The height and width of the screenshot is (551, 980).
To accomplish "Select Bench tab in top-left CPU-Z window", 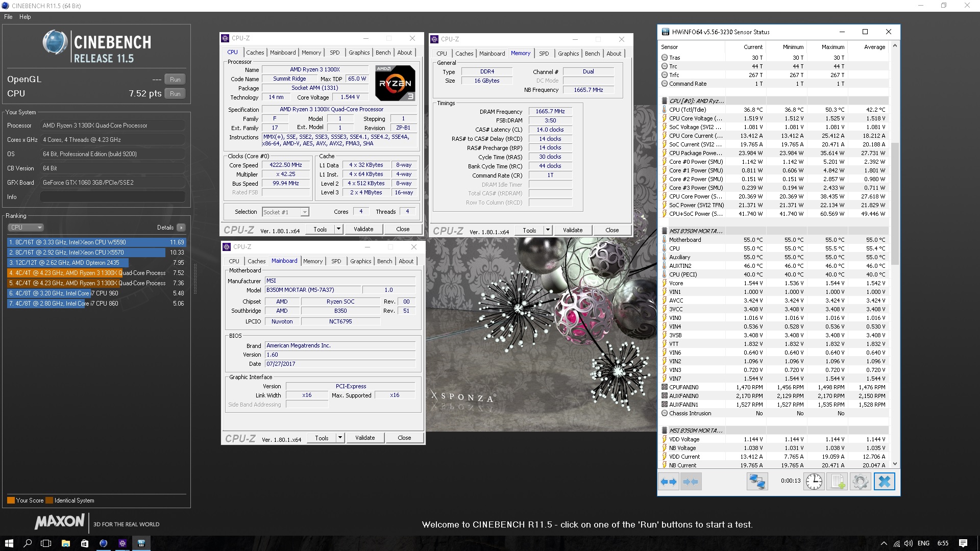I will [383, 53].
